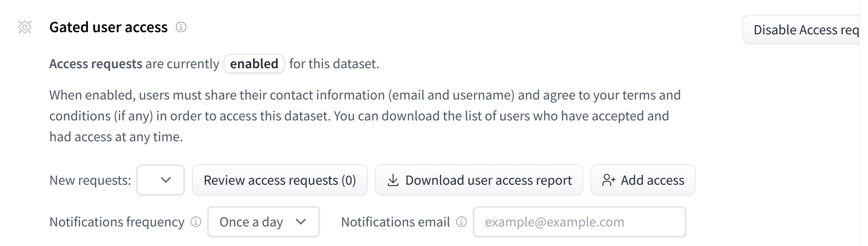Focus the example@example.com email field
This screenshot has height=246, width=868.
tap(579, 222)
